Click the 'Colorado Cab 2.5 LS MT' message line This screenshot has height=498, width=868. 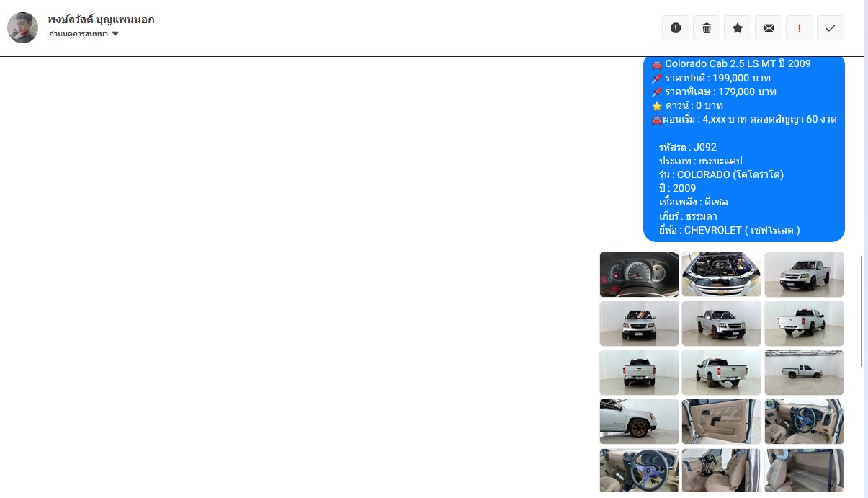coord(730,63)
